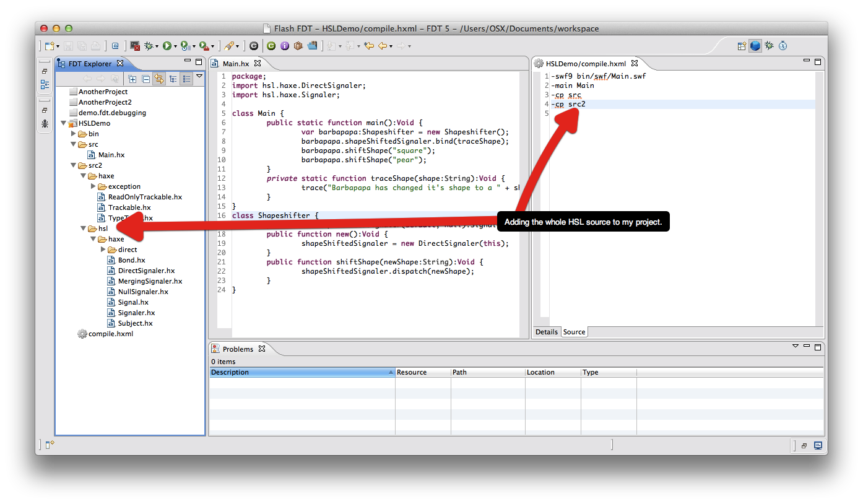863x504 pixels.
Task: Expand the direct folder
Action: [103, 250]
